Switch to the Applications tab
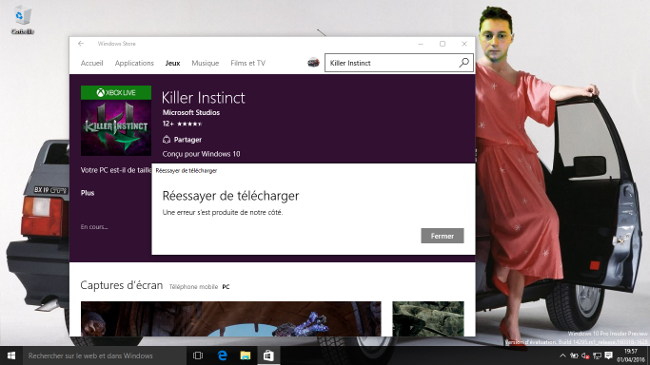This screenshot has height=365, width=650. (134, 63)
